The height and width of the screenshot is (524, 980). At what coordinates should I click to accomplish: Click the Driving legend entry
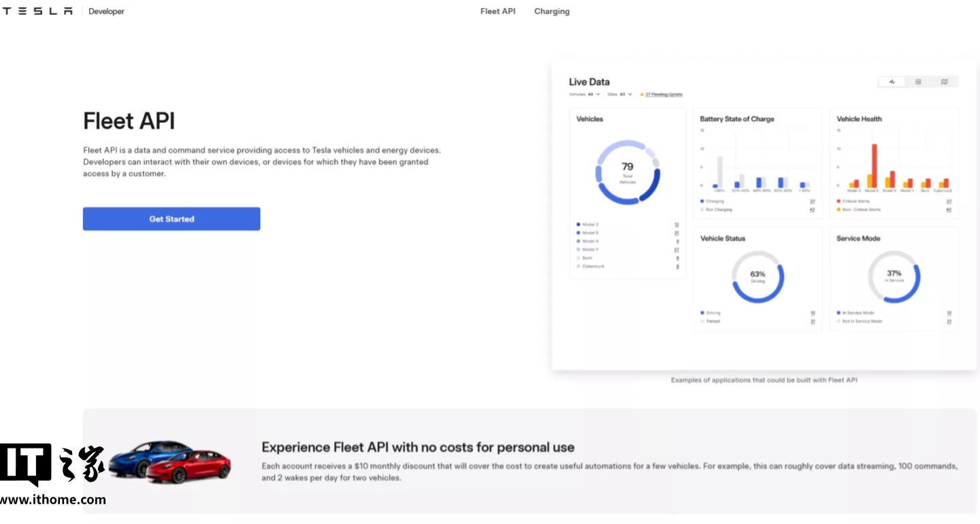(710, 313)
